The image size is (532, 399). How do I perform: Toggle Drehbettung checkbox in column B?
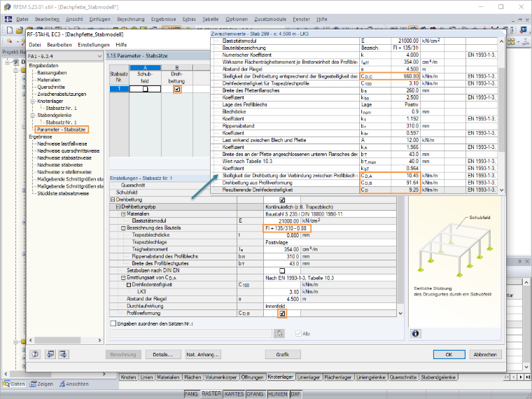pyautogui.click(x=177, y=89)
